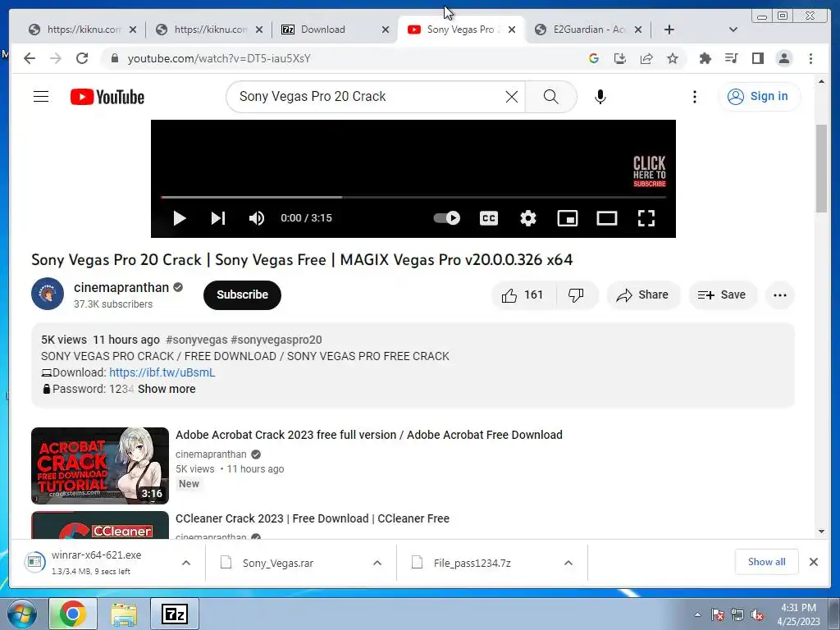Enable the miniplayer
The image size is (840, 630).
coord(568,218)
